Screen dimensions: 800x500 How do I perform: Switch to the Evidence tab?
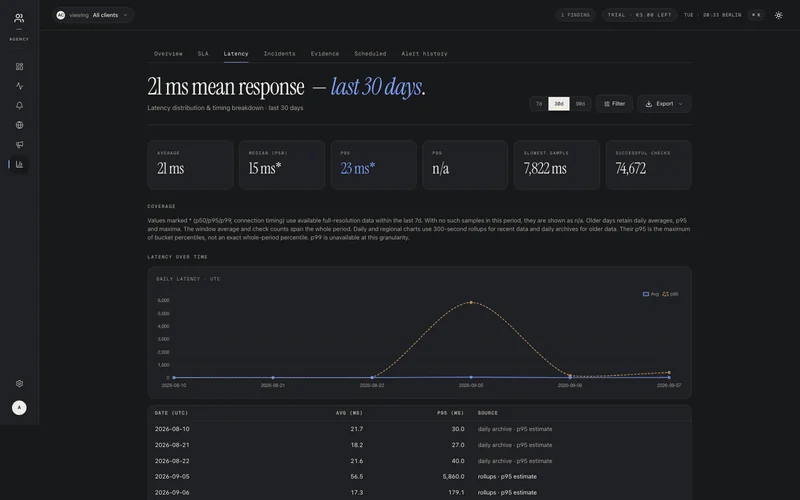click(x=324, y=54)
